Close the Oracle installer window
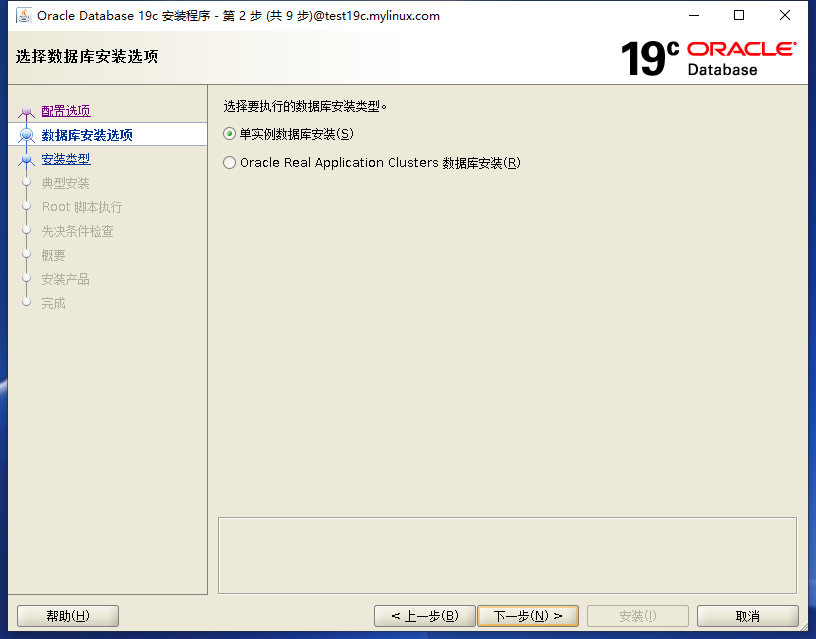Screen dimensions: 816x639 [x=785, y=16]
